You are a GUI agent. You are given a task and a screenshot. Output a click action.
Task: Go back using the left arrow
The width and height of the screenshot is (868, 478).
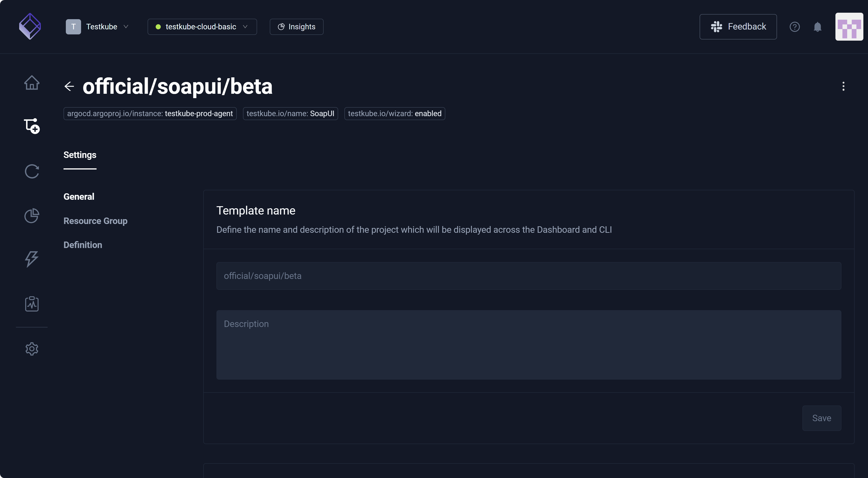coord(69,86)
